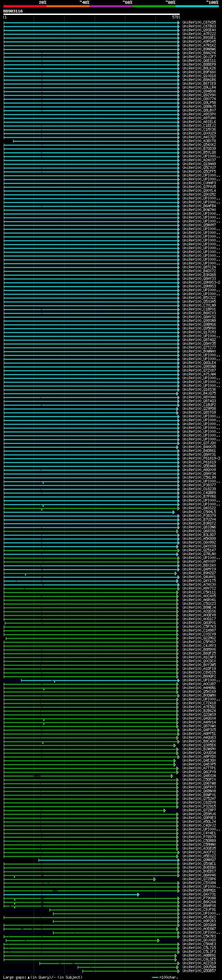This screenshot has width=222, height=980.
Task: Choose UniRef100_Q0J0G0 hit
Action: pos(199,940)
